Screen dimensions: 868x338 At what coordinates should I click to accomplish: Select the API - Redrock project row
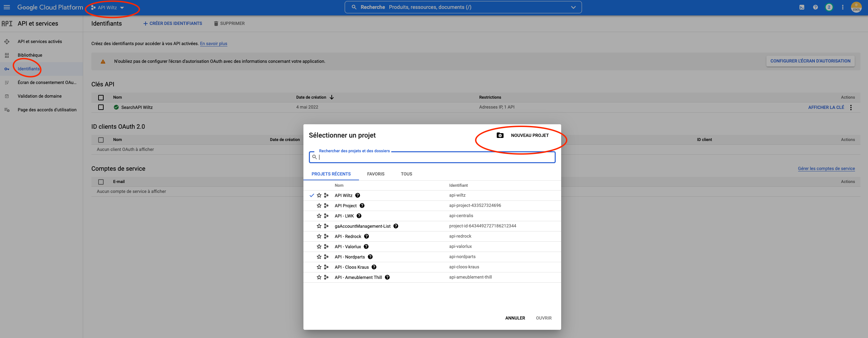pyautogui.click(x=432, y=236)
